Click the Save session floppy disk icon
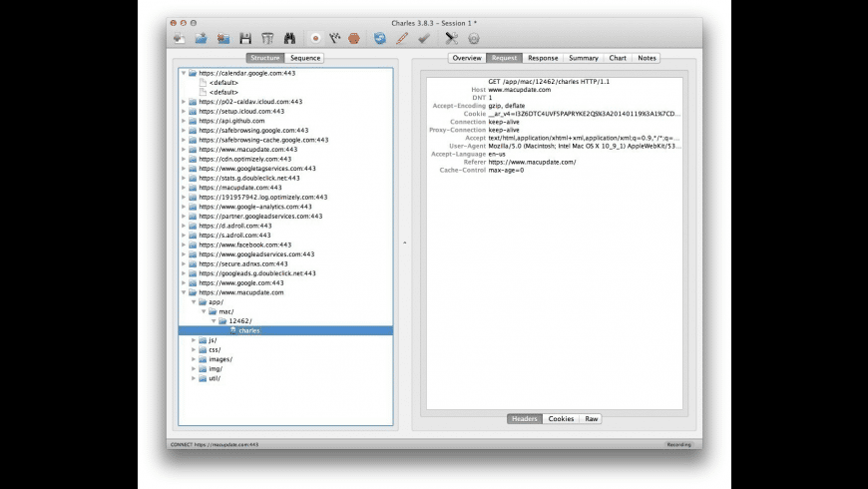This screenshot has width=868, height=489. click(x=244, y=39)
